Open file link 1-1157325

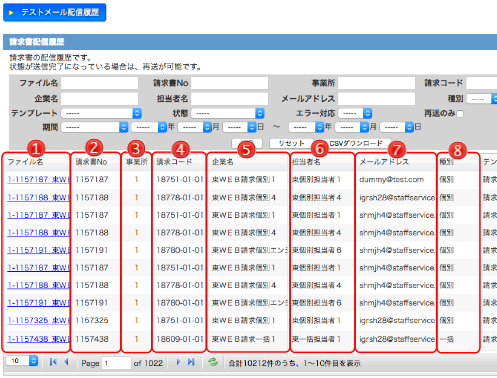38,321
